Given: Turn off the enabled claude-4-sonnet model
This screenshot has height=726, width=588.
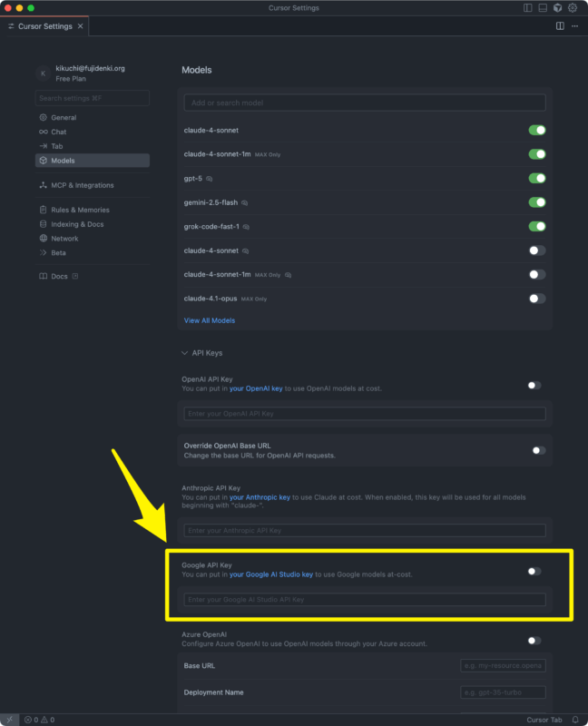Looking at the screenshot, I should click(x=537, y=130).
